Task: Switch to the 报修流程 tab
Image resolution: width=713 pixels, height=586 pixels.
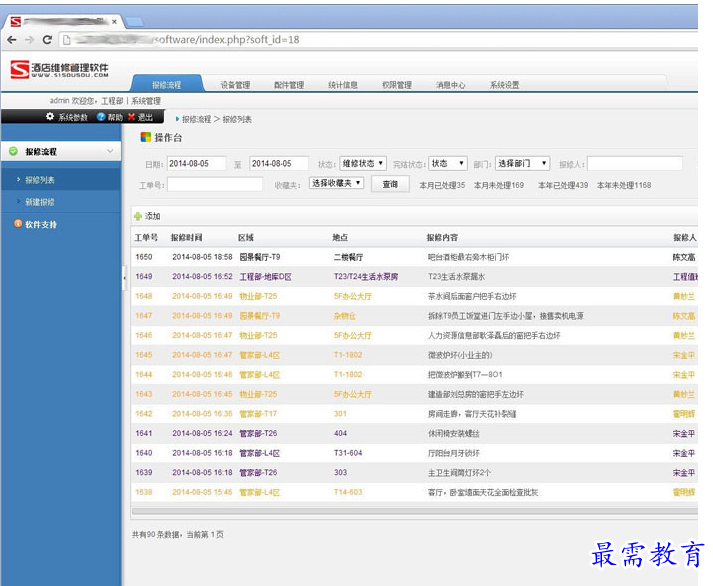Action: point(167,85)
